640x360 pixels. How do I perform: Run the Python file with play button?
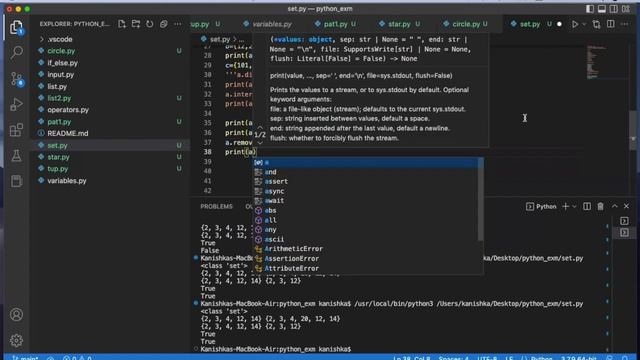tap(575, 24)
